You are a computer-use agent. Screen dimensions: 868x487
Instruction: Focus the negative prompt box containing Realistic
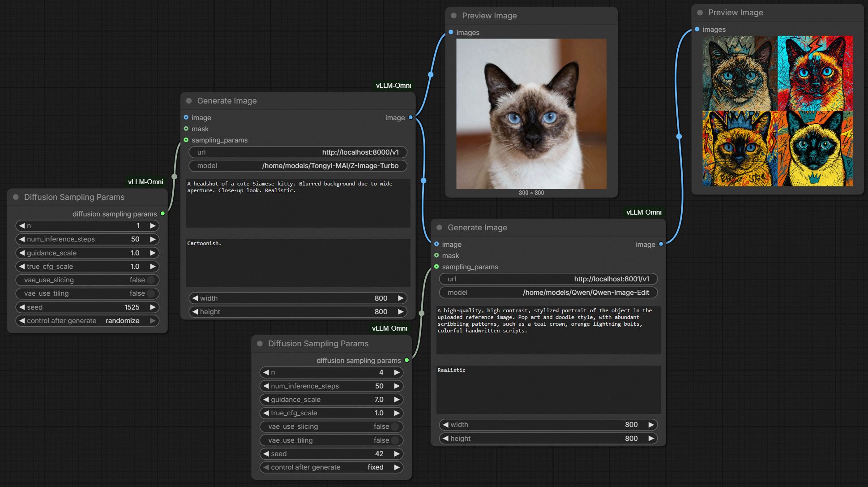tap(548, 390)
